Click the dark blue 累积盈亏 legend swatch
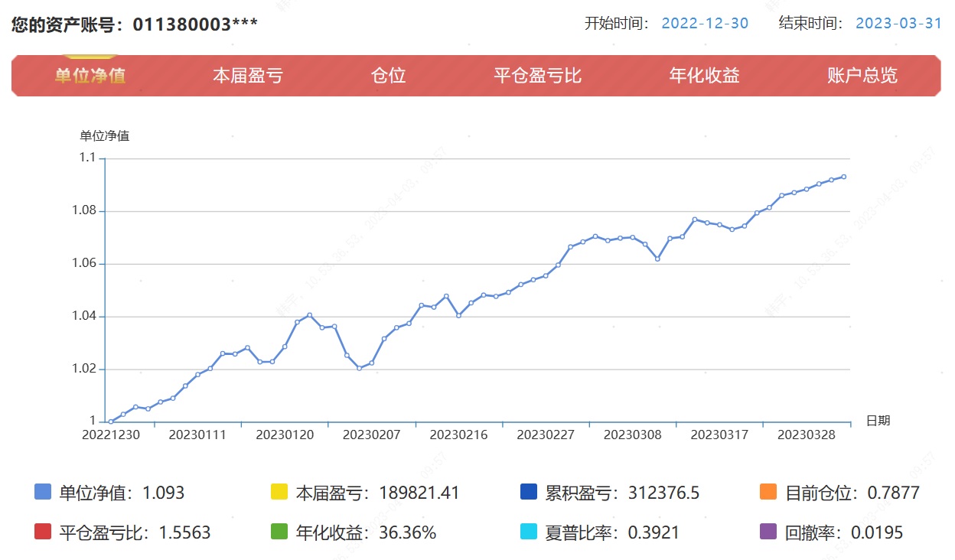This screenshot has height=560, width=955. 528,493
